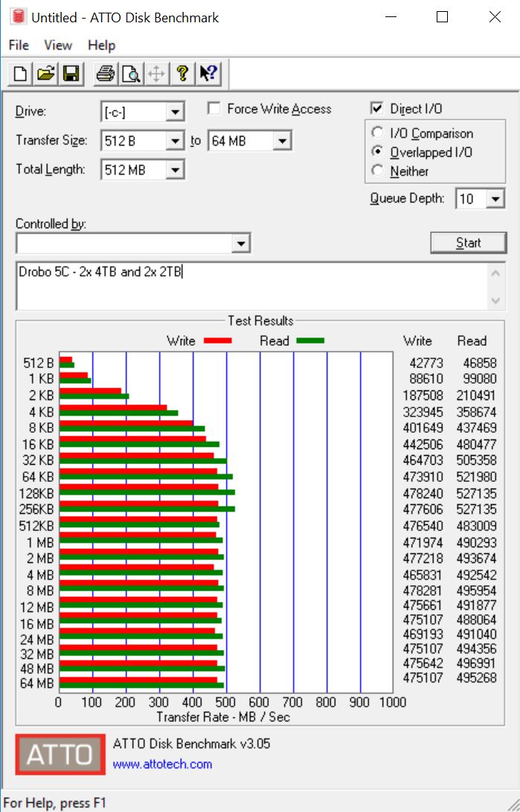Open the 64 MB maximum transfer size dropdown
The height and width of the screenshot is (812, 520).
(282, 141)
